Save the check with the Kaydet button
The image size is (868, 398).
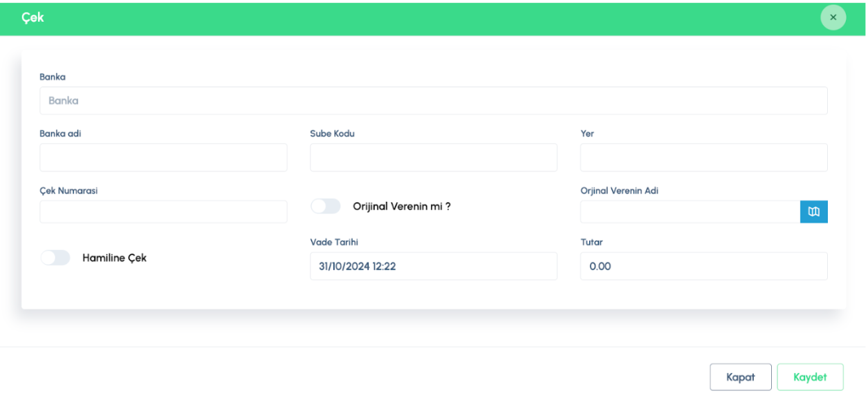click(x=810, y=377)
